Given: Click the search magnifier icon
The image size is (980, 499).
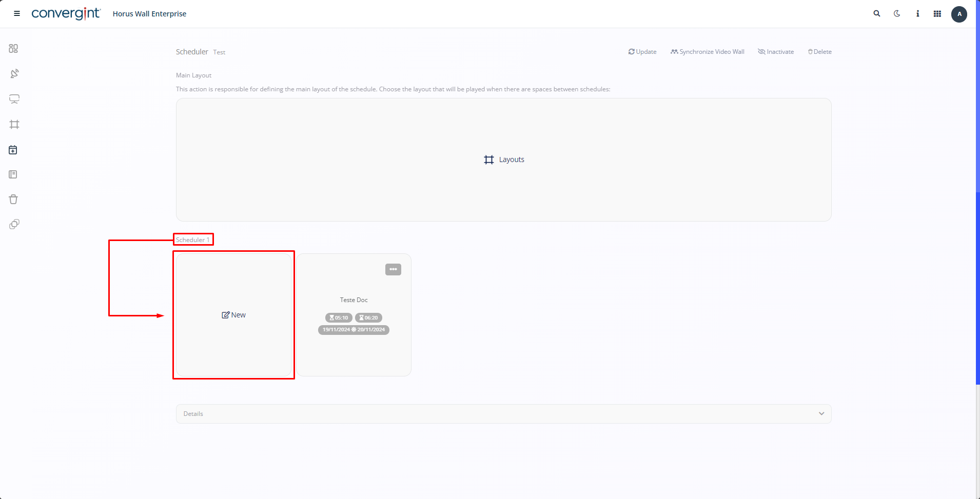Looking at the screenshot, I should [x=877, y=14].
